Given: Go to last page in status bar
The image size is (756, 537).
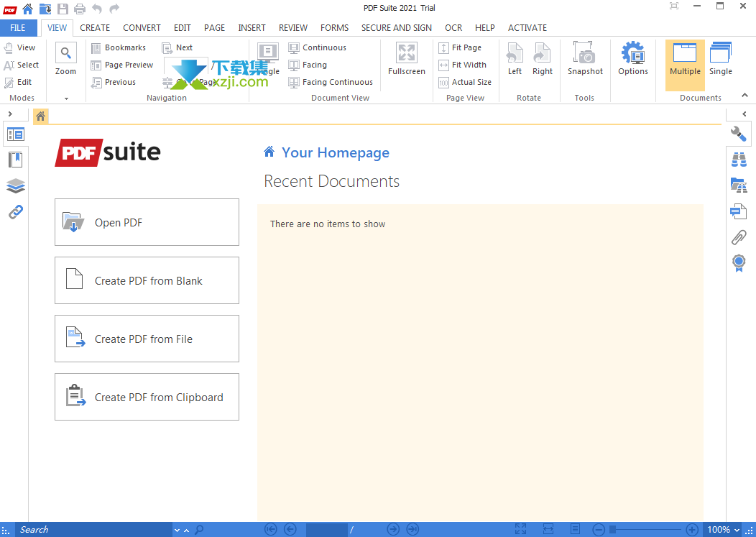Looking at the screenshot, I should [x=412, y=529].
